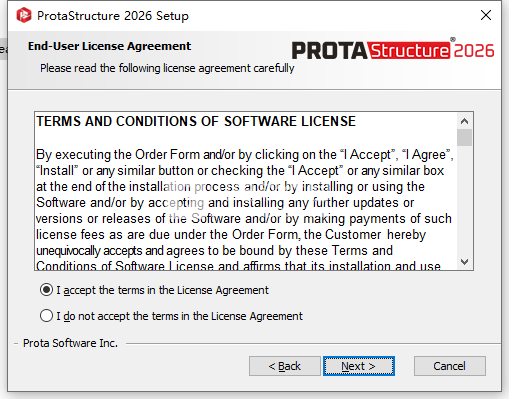This screenshot has height=399, width=509.
Task: Click the license scrollbar thumb
Action: tap(464, 138)
